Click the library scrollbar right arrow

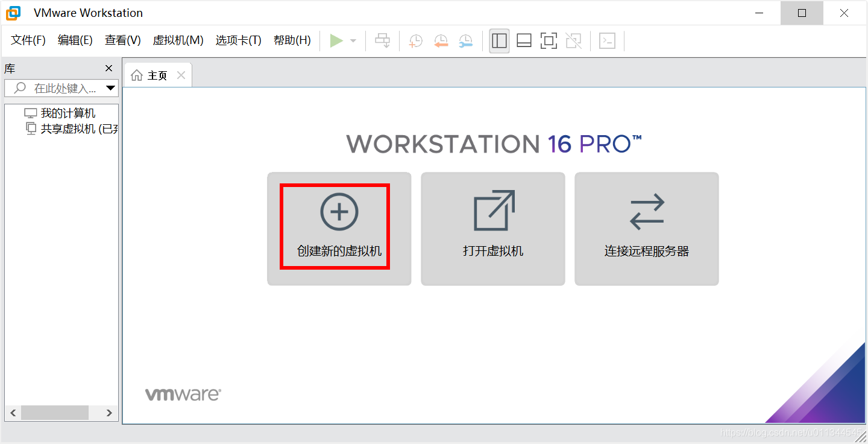(109, 413)
